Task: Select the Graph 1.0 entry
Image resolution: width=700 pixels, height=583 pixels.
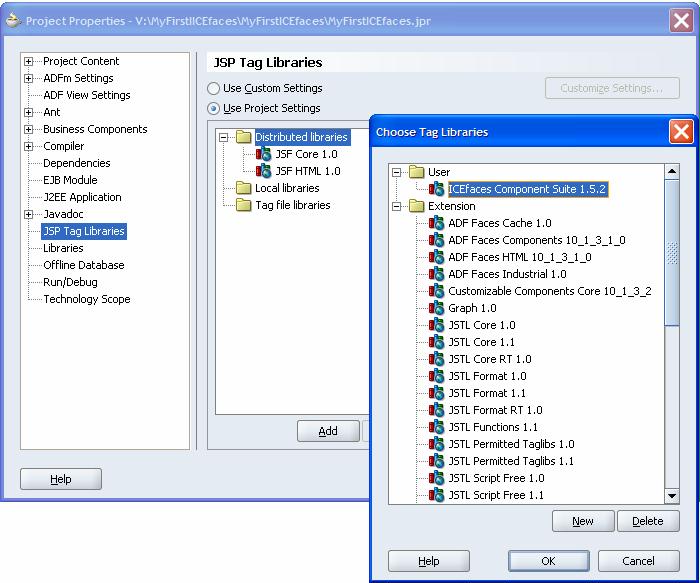Action: click(x=472, y=308)
